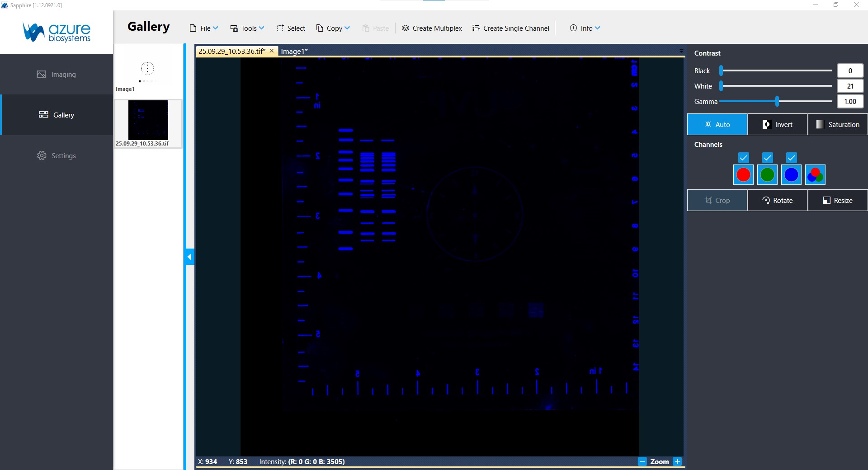This screenshot has width=868, height=470.
Task: Collapse the gallery panel with arrow handle
Action: point(189,257)
